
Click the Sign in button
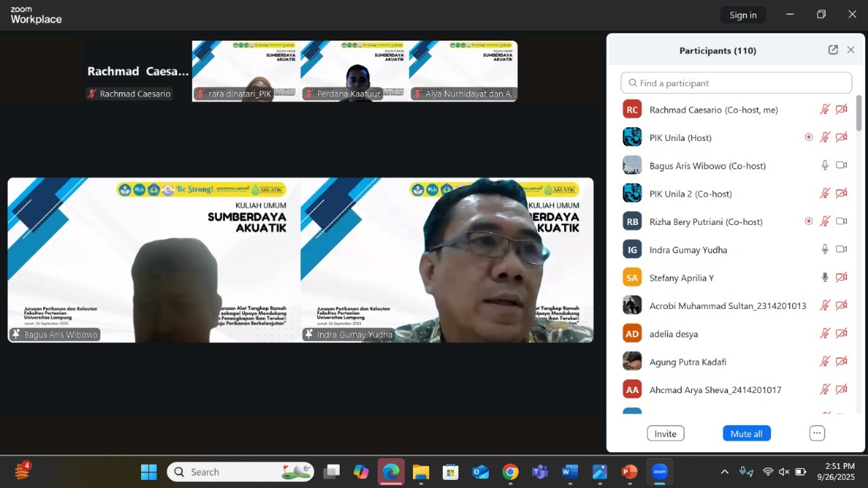point(743,15)
